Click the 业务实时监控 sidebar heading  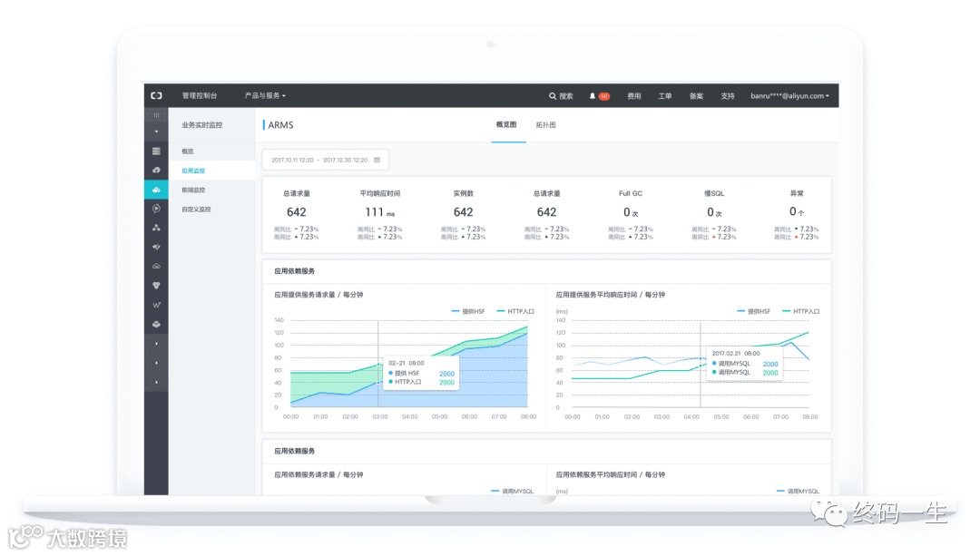coord(201,125)
